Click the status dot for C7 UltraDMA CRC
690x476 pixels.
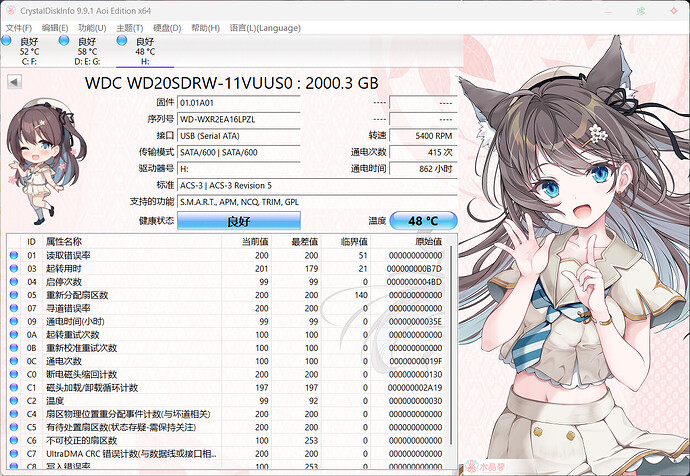click(x=14, y=453)
